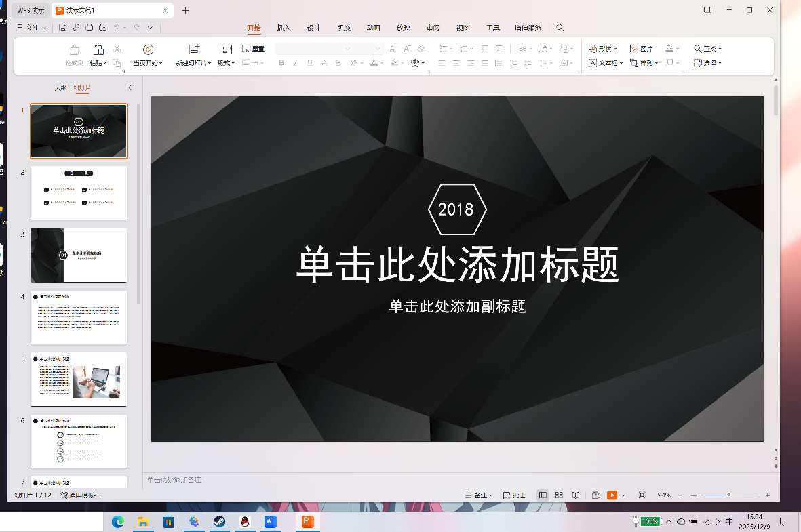
Task: Toggle normal view in status bar
Action: pos(543,495)
